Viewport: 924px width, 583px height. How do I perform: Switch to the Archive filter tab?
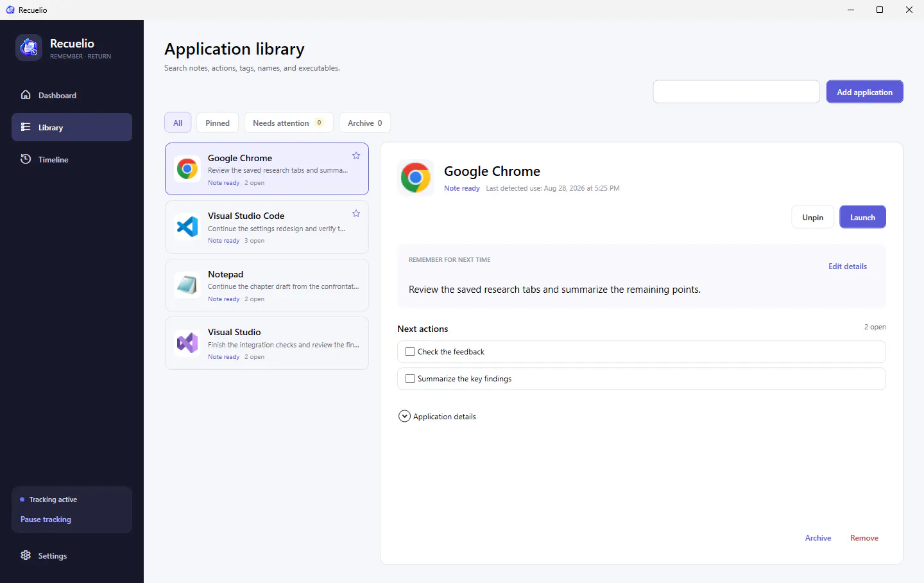click(364, 123)
